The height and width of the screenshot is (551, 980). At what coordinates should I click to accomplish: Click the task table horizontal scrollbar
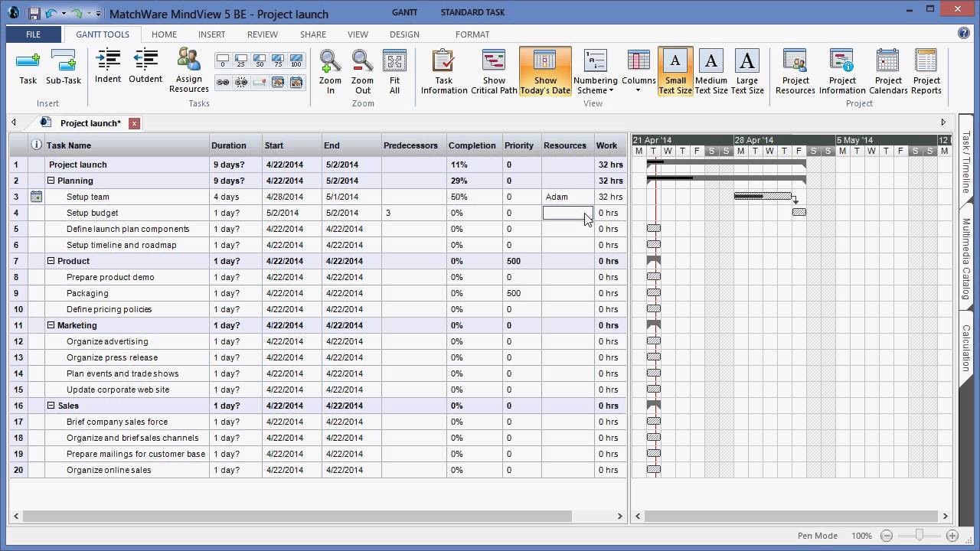click(x=299, y=516)
